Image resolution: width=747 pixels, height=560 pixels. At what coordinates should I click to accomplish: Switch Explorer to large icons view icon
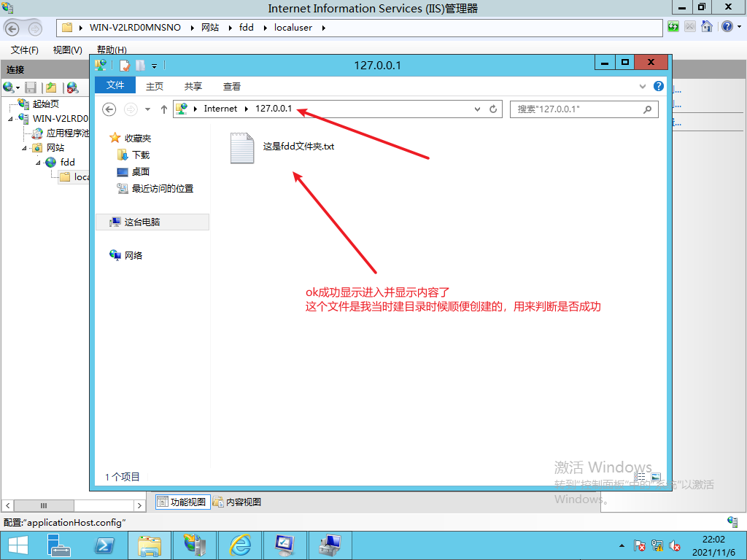point(656,477)
